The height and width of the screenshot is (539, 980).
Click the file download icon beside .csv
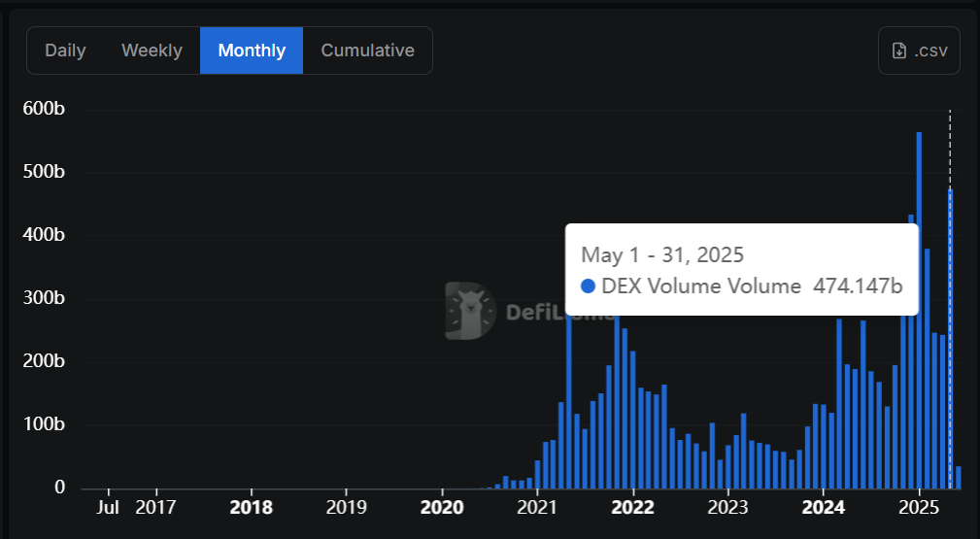899,51
